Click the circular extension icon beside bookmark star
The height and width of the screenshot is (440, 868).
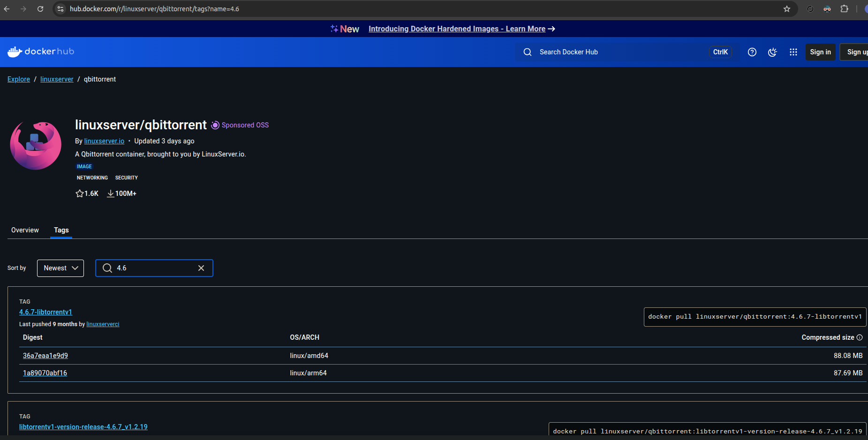[810, 9]
